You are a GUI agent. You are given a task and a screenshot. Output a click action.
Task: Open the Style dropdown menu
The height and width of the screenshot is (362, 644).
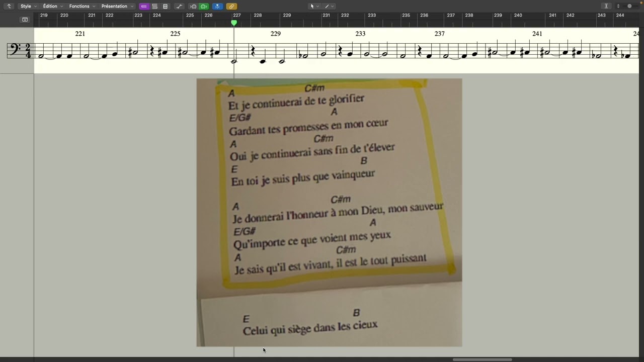point(28,6)
